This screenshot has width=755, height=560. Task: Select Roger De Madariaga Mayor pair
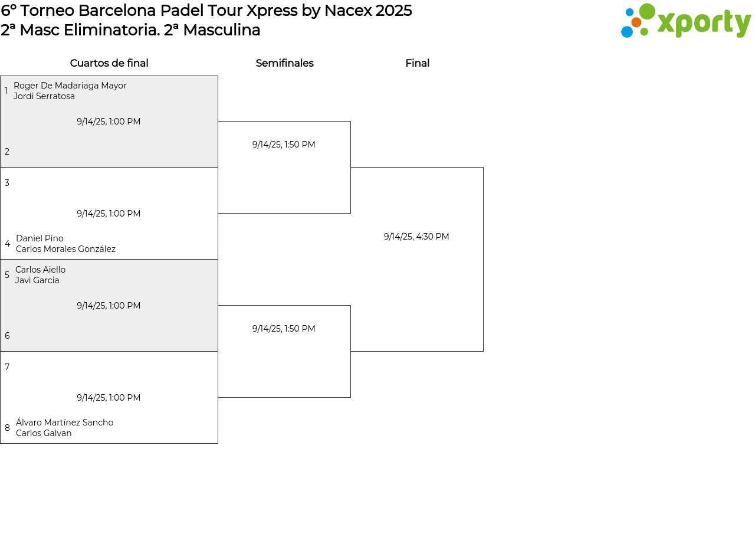tap(70, 91)
